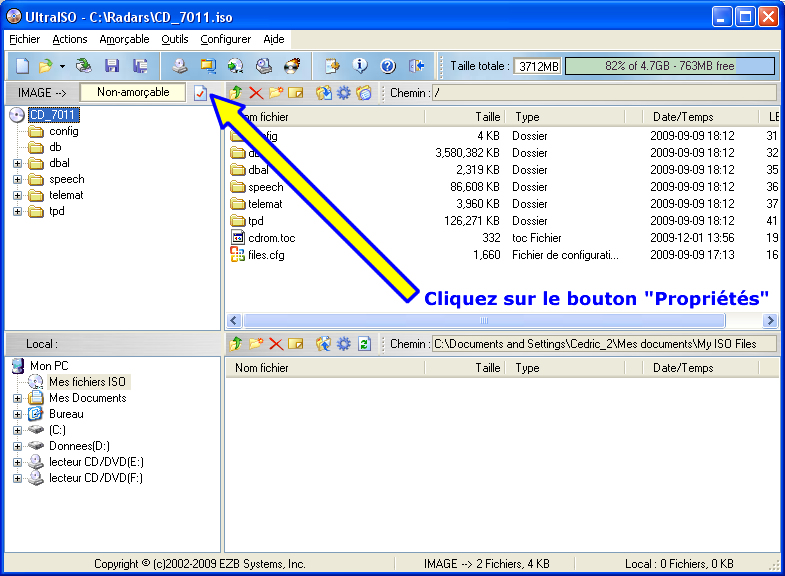
Task: Expand the dbal folder in image tree
Action: tap(17, 163)
